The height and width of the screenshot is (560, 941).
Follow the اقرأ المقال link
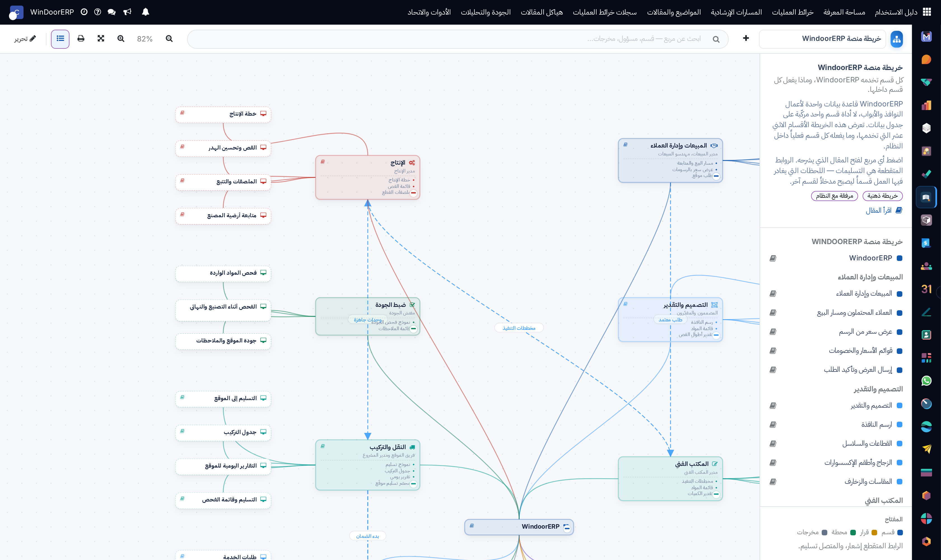point(884,211)
